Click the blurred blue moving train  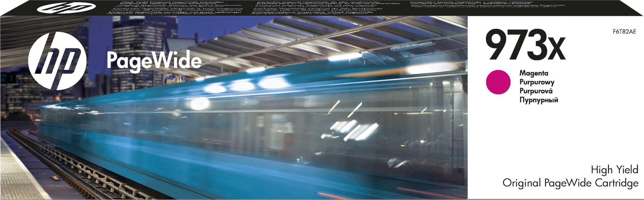tap(241, 139)
